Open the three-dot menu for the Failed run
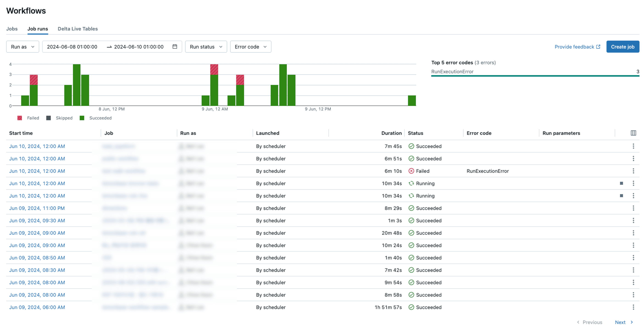The width and height of the screenshot is (644, 328). [x=633, y=171]
